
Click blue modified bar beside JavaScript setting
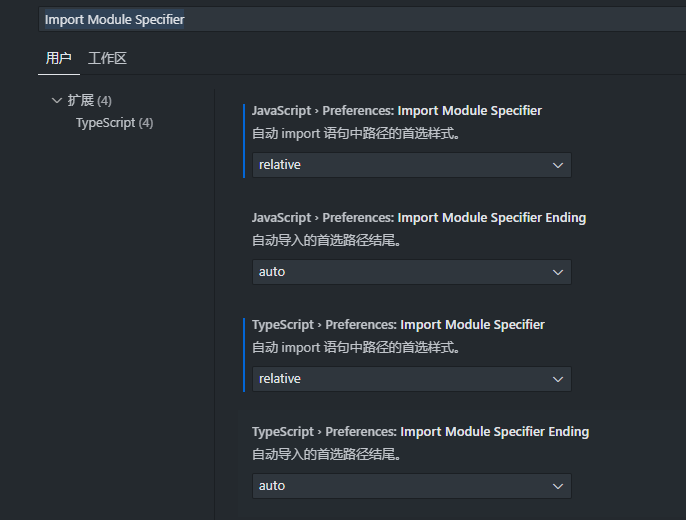244,140
